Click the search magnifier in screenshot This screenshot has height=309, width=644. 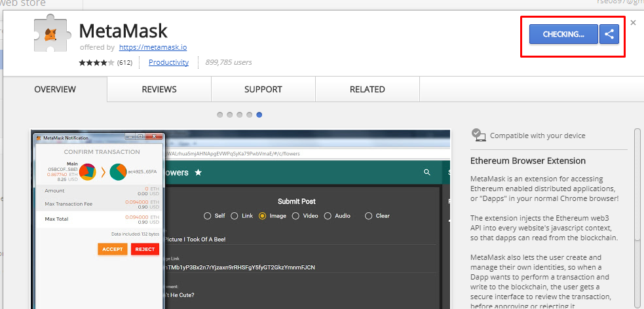426,172
